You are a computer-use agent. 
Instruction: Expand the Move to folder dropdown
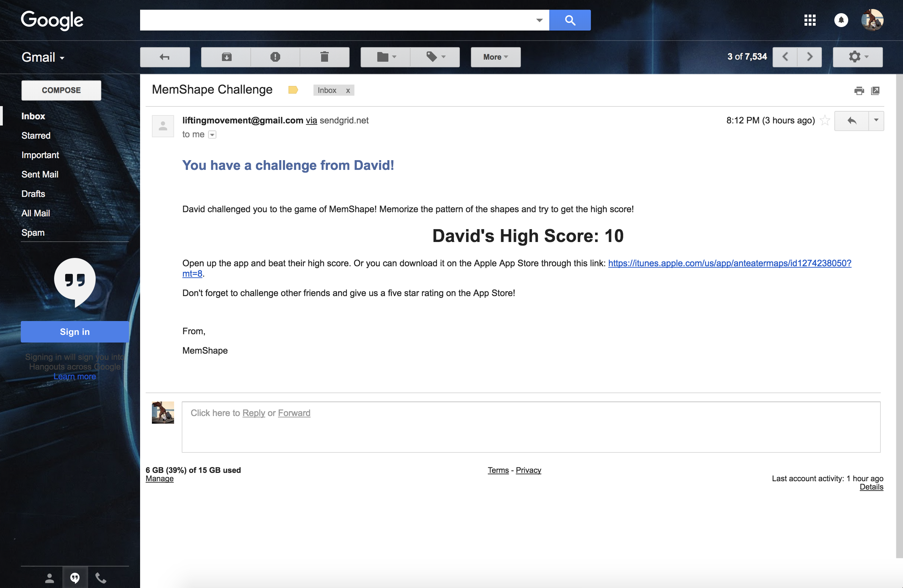386,57
